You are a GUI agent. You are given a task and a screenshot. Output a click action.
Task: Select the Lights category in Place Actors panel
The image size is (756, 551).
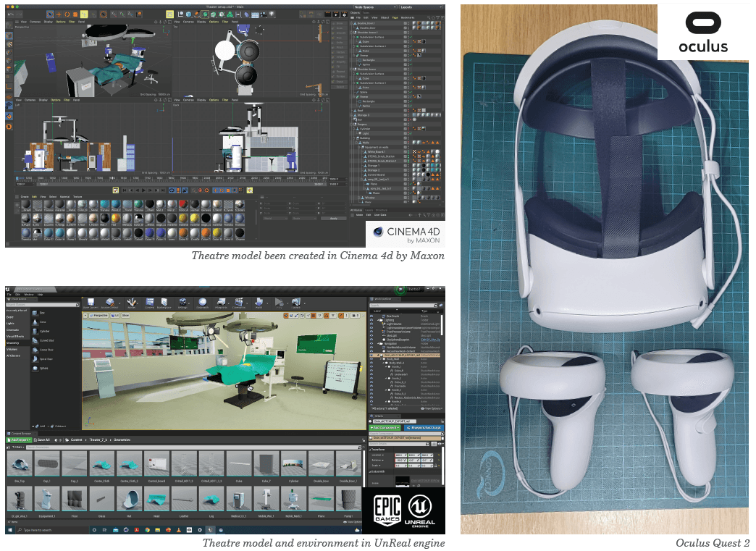tap(10, 323)
